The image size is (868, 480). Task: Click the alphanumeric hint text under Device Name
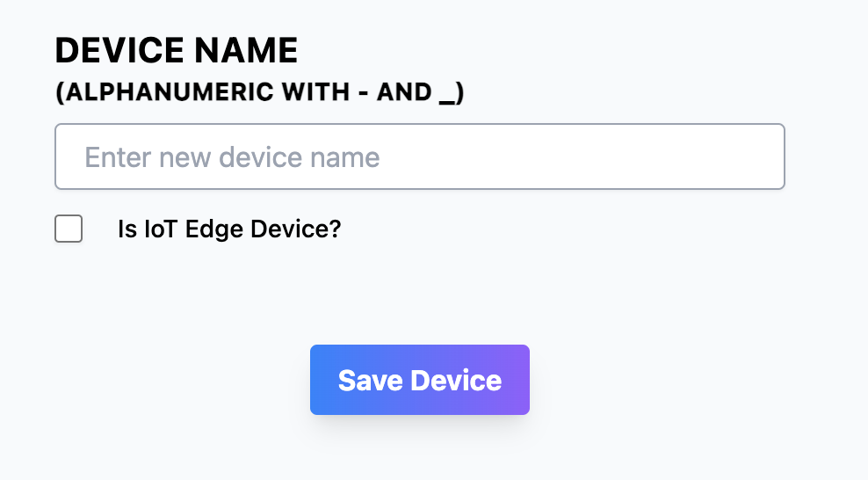(260, 92)
